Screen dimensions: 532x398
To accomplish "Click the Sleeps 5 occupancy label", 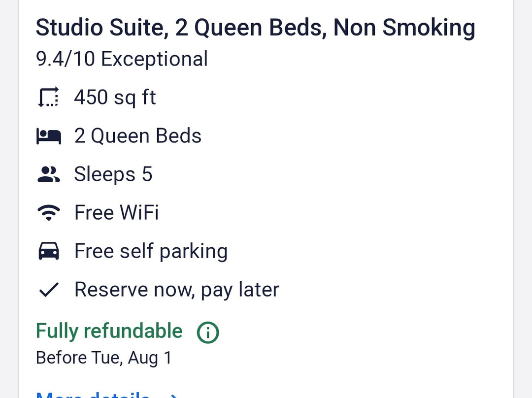I will click(x=113, y=173).
